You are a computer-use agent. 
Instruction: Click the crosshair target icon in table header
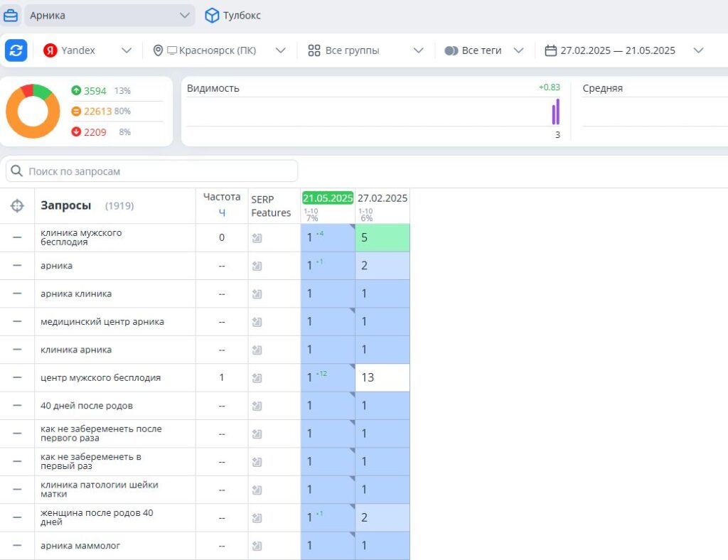tap(17, 205)
